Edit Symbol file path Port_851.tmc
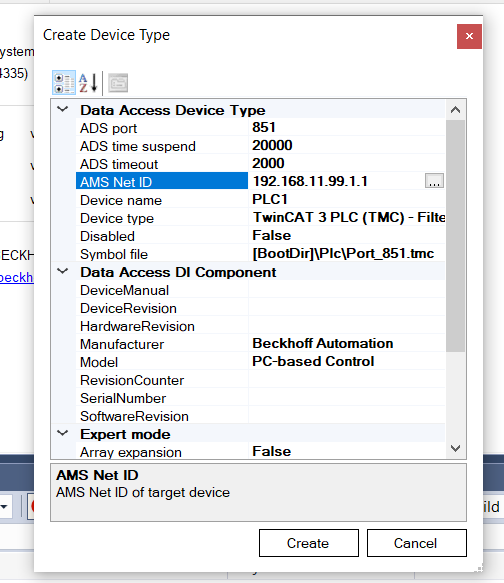Screen dimensions: 504x583 point(346,254)
